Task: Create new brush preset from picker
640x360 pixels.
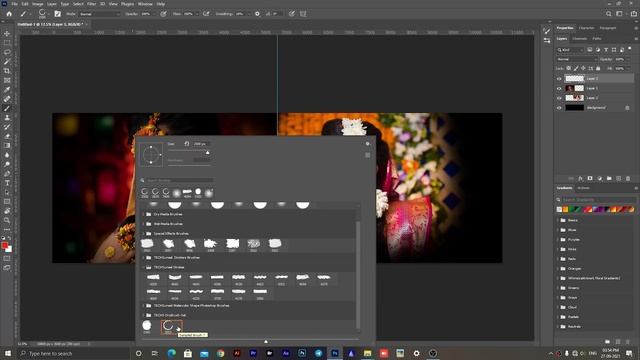Action: (368, 155)
